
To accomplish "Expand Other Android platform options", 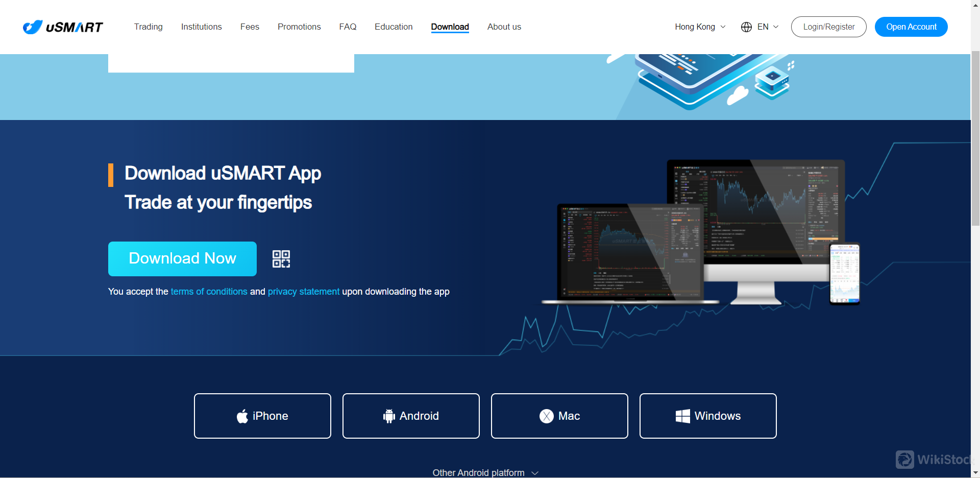I will [485, 473].
